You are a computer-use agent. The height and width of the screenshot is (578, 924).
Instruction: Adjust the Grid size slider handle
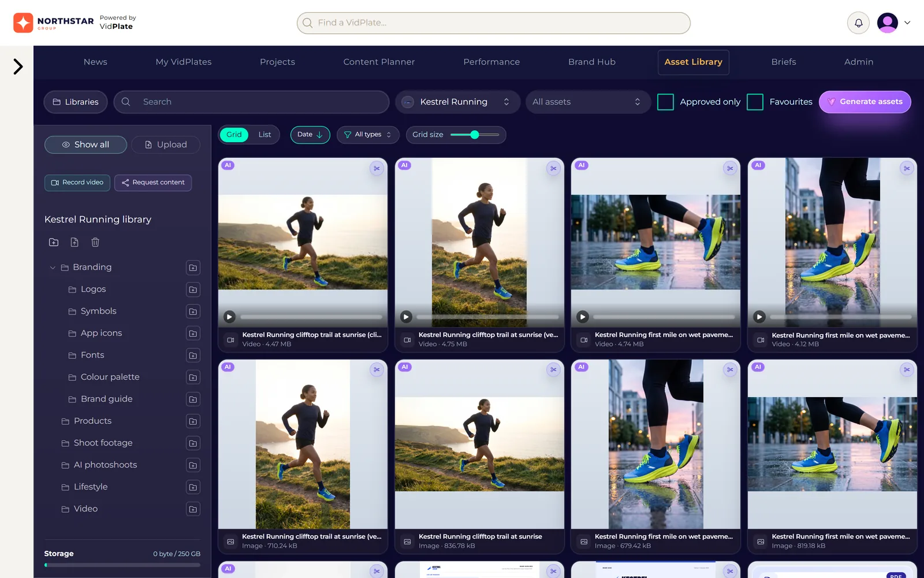click(475, 135)
